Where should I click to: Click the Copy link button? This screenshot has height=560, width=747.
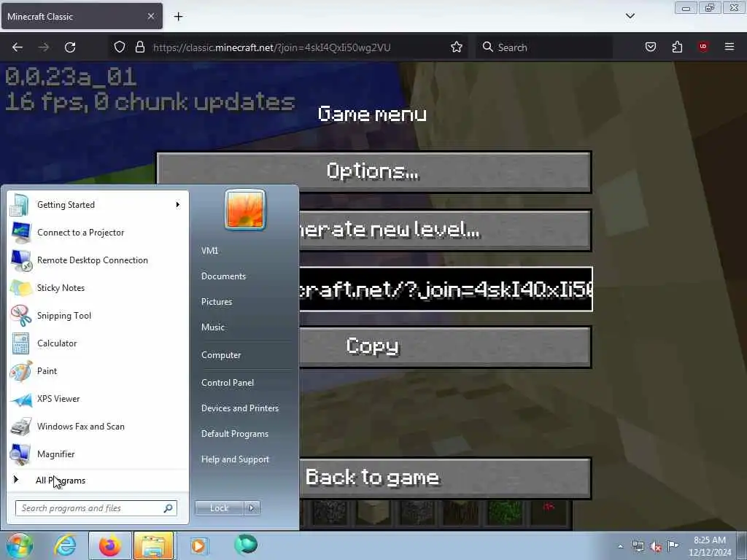(445, 346)
